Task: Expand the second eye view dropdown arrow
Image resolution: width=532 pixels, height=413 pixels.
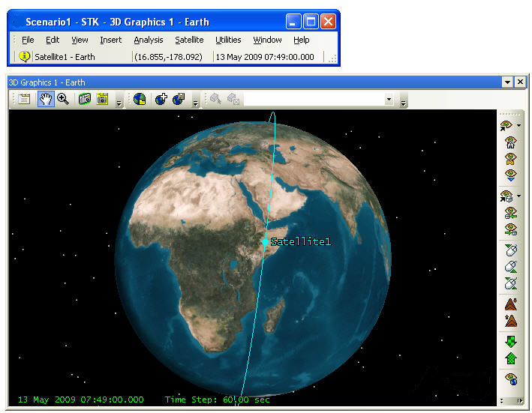Action: [x=520, y=196]
